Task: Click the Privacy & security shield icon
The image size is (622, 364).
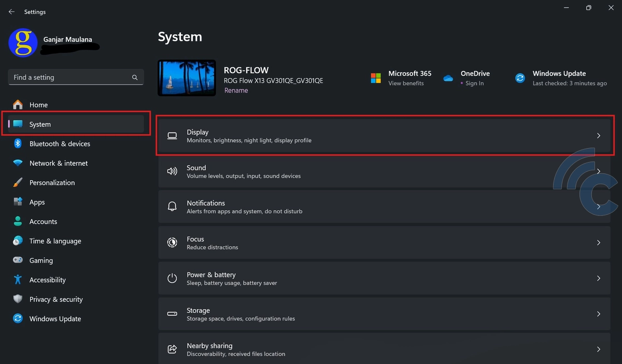Action: 18,299
